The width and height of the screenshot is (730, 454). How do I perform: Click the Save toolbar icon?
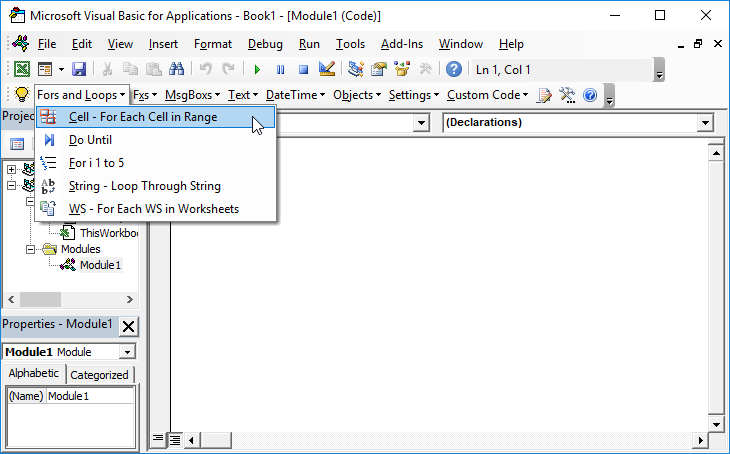coord(79,69)
